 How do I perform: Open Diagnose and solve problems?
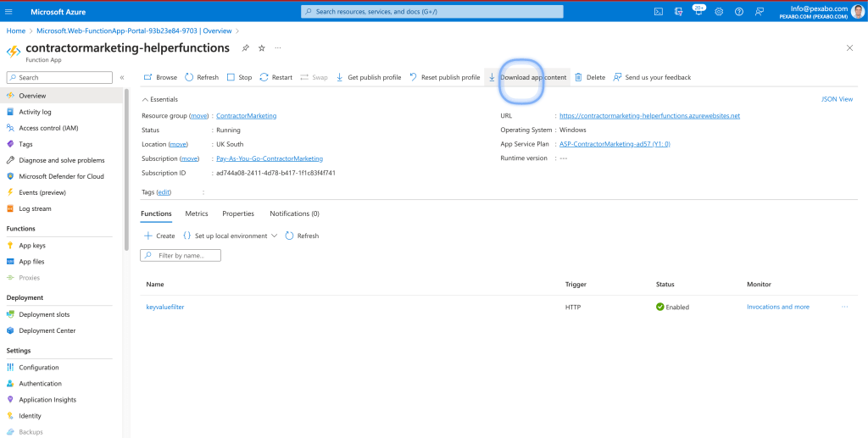62,160
